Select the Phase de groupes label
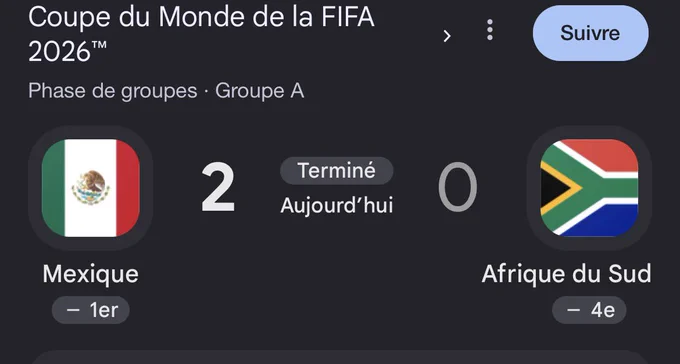Screen dimensions: 680x364 tap(113, 91)
